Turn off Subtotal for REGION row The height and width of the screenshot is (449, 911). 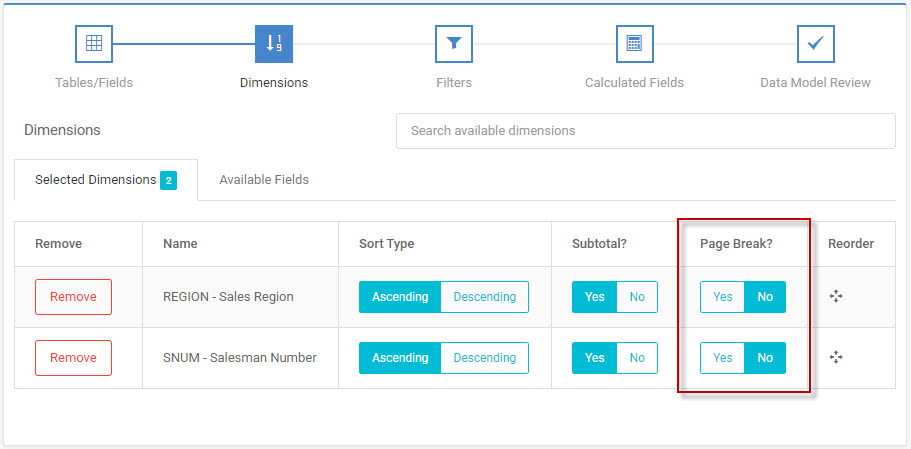click(637, 297)
